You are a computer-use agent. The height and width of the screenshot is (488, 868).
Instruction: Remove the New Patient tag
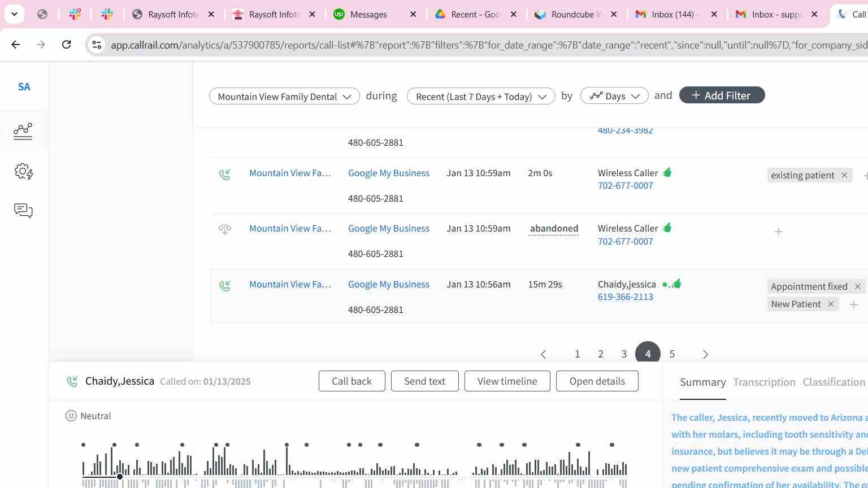831,304
